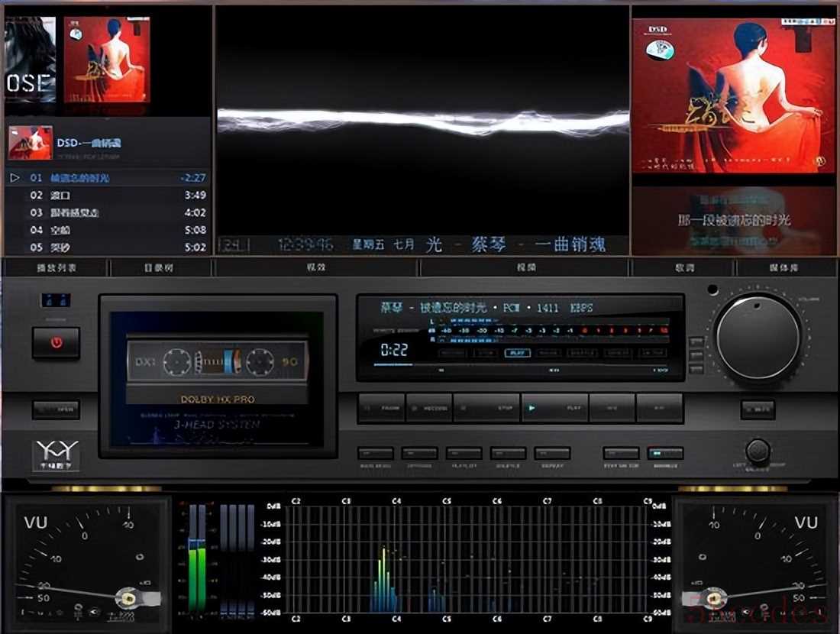
Task: Open the 歌词 lyrics tab
Action: 683,268
